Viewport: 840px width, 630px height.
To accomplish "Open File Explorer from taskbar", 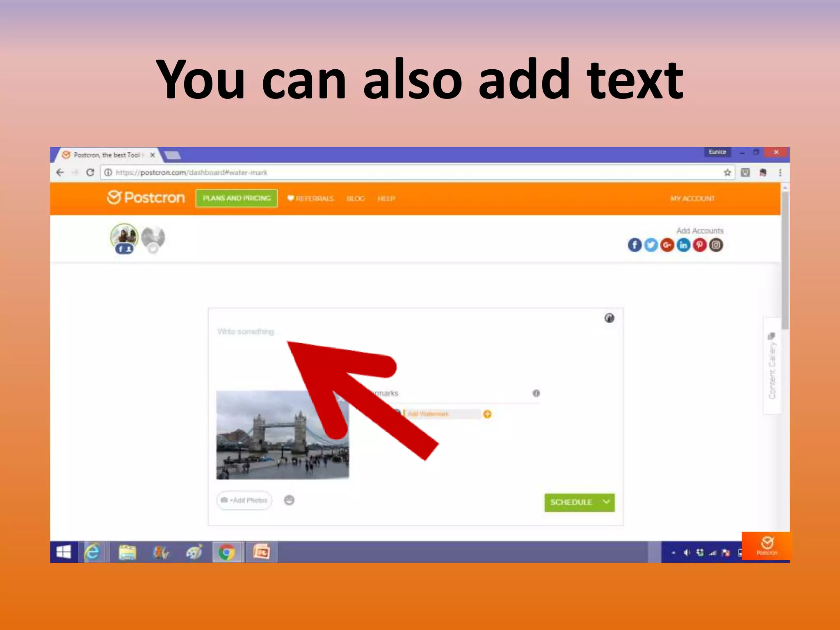I will pos(127,552).
